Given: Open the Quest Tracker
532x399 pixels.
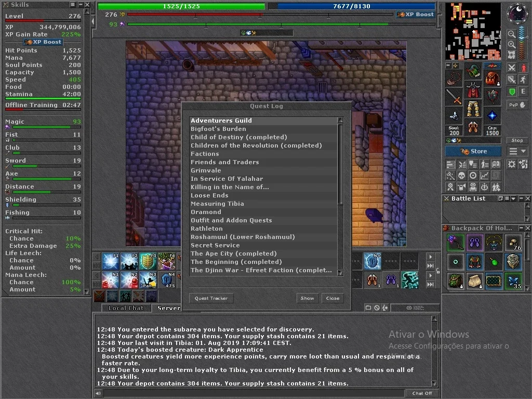Looking at the screenshot, I should (211, 298).
